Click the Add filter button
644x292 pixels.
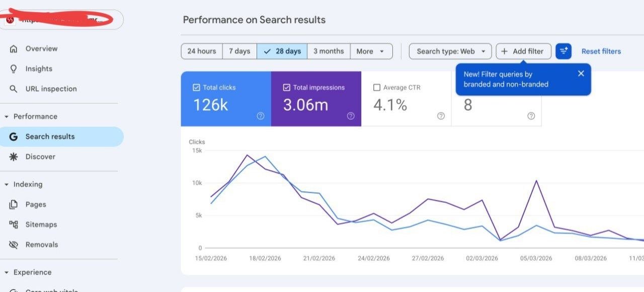523,51
